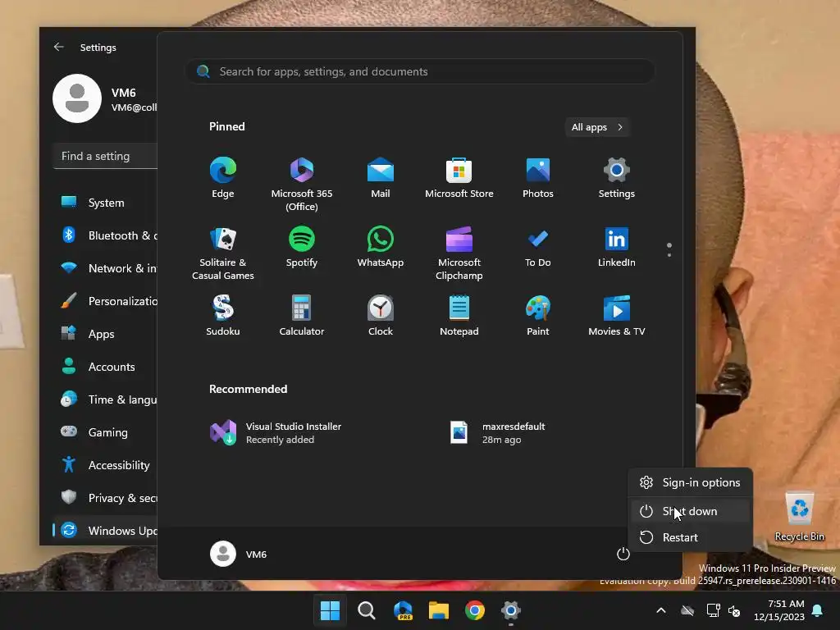Select System in Settings sidebar
Screen dimensions: 840x630
(x=106, y=203)
